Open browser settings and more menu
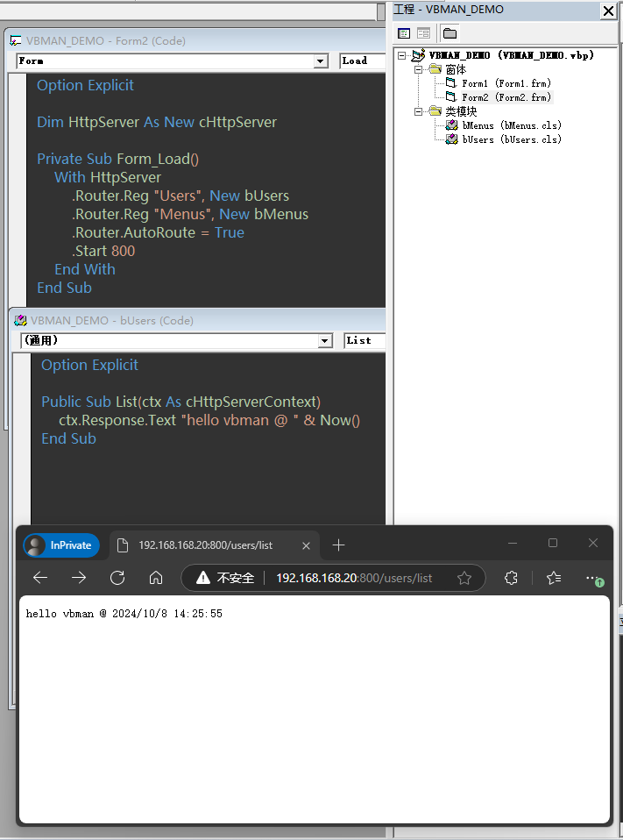The height and width of the screenshot is (840, 623). 593,578
